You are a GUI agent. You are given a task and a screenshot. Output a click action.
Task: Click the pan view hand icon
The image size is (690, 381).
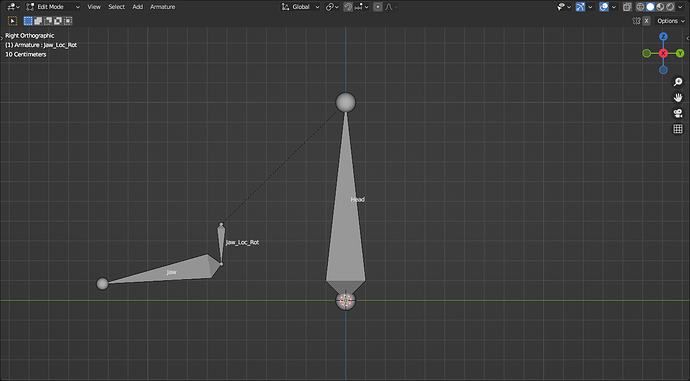tap(678, 98)
